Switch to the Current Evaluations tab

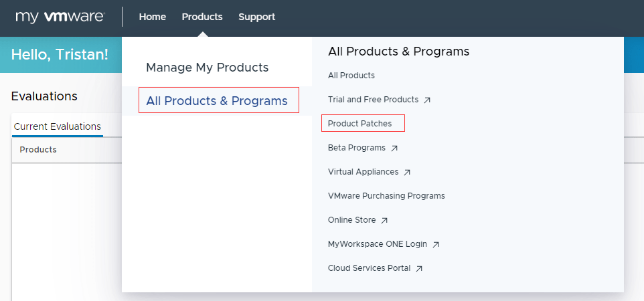(58, 126)
